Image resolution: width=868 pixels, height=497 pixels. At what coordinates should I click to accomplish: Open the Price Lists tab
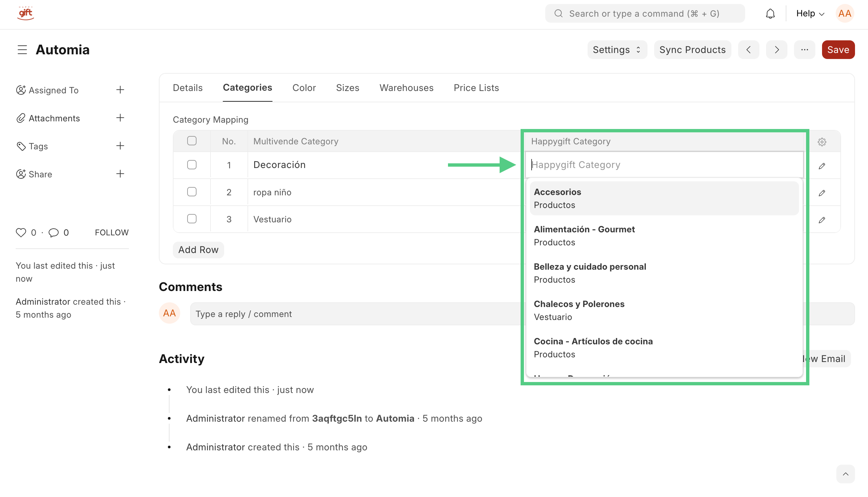[476, 88]
